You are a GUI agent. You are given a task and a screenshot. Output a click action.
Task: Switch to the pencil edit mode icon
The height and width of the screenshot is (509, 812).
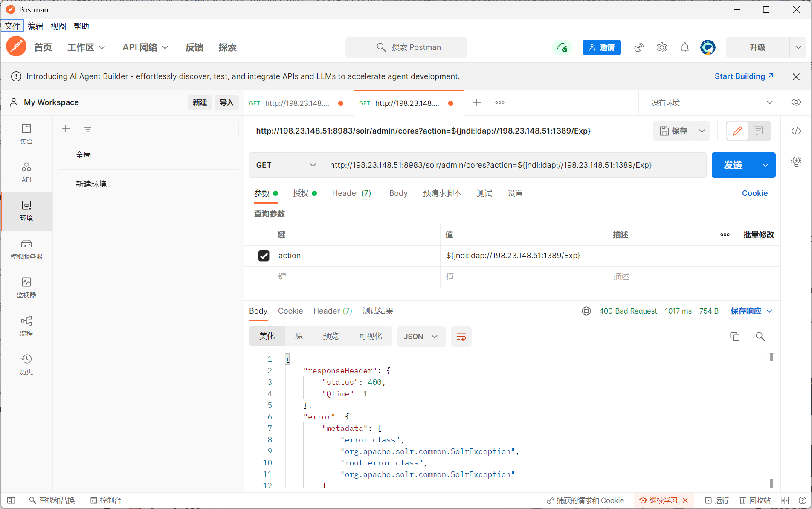[737, 131]
